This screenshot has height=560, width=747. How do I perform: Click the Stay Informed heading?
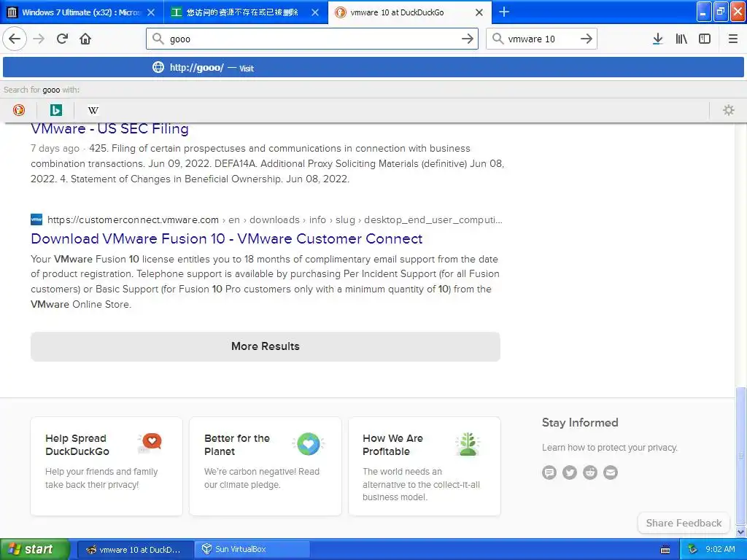pos(580,422)
